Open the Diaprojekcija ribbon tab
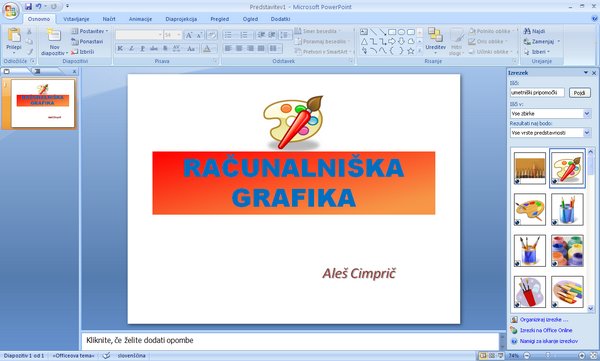The image size is (600, 361). click(181, 19)
